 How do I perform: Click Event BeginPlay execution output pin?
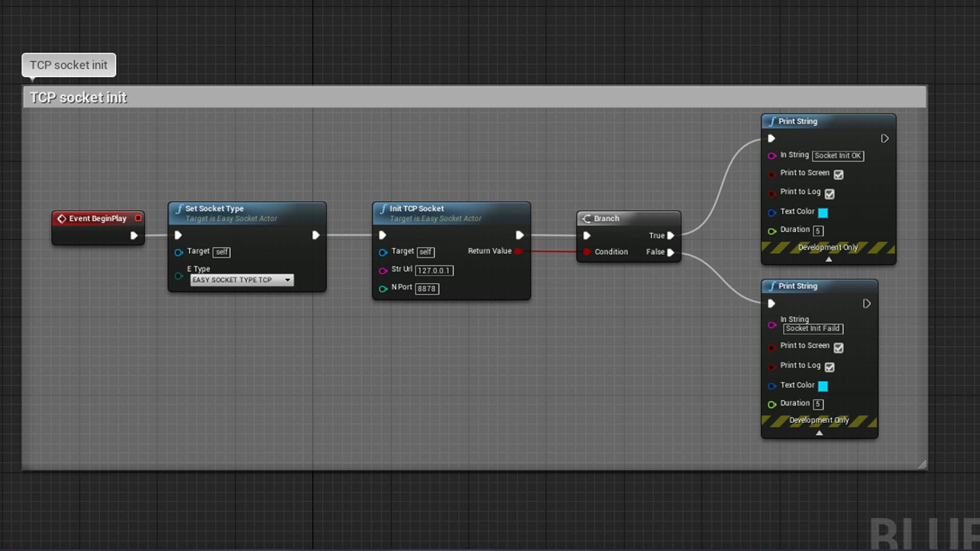tap(134, 236)
